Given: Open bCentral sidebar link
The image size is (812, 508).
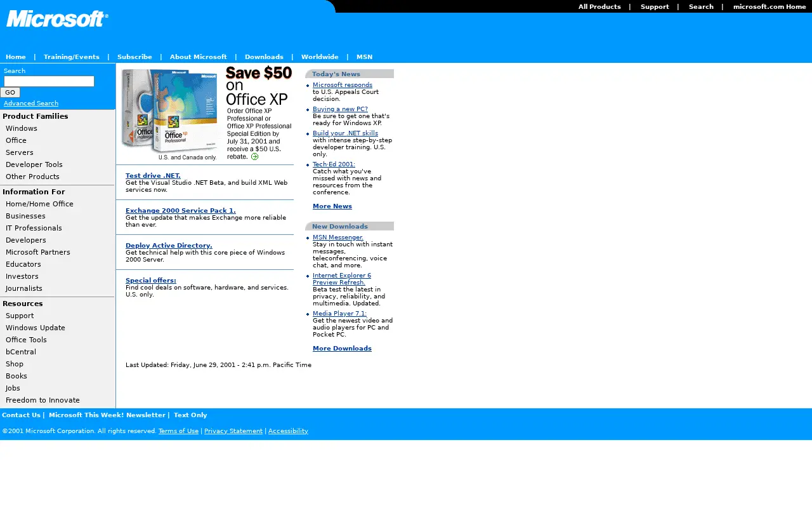Looking at the screenshot, I should pos(21,352).
